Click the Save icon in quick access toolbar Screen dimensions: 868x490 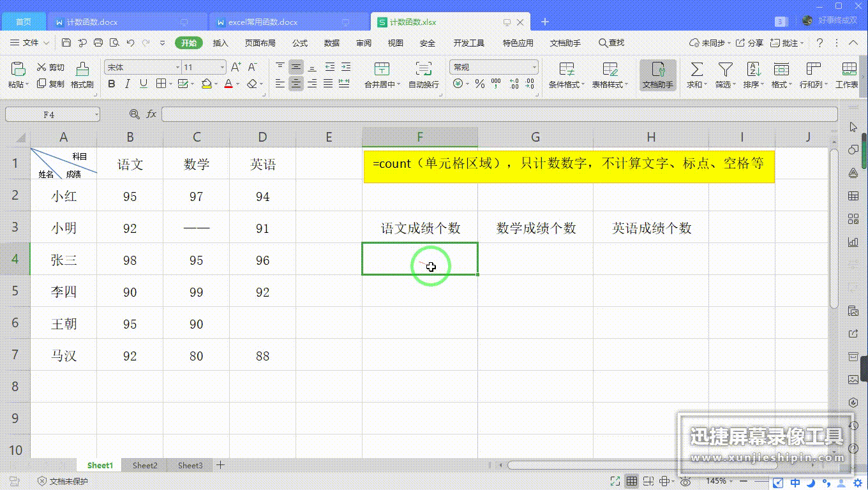[66, 43]
